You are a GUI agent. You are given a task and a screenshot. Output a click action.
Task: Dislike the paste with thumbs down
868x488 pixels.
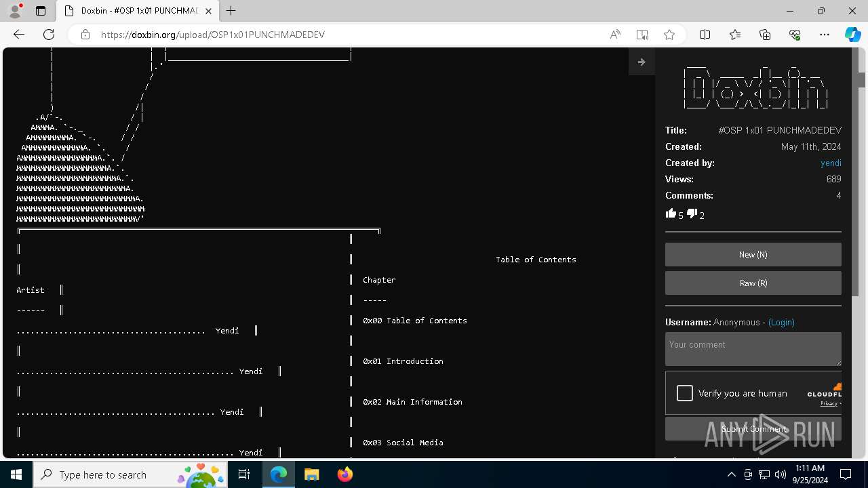click(692, 213)
